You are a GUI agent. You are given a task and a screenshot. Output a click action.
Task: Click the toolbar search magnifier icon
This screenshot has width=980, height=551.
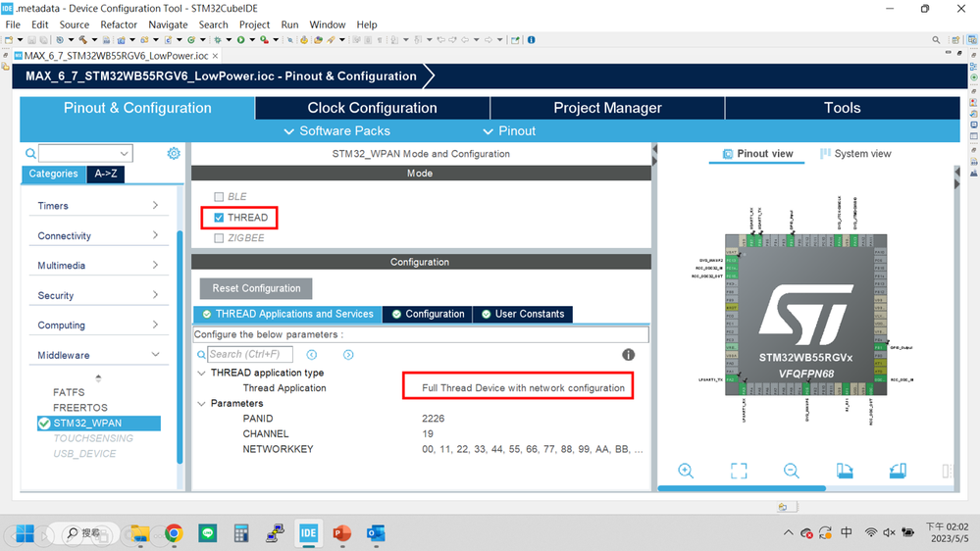coord(936,40)
